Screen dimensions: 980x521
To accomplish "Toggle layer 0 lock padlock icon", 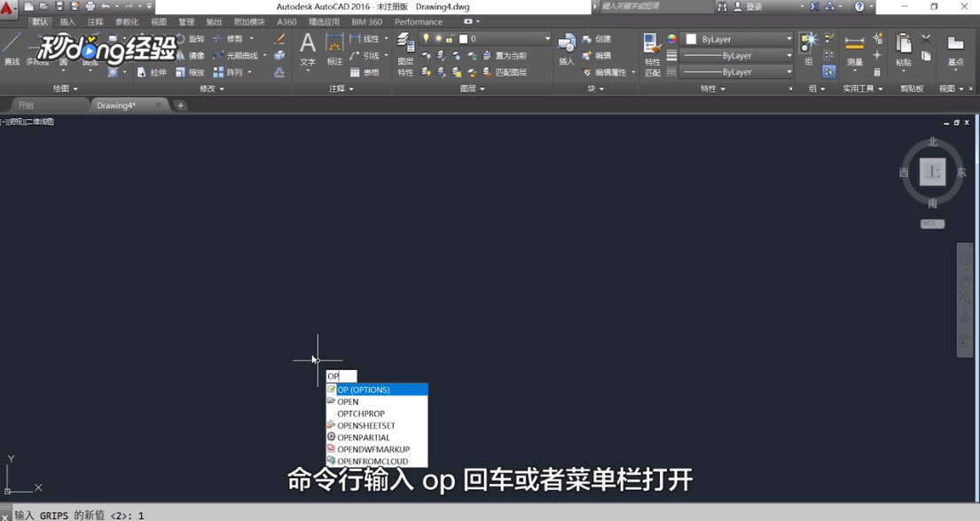I will click(x=450, y=39).
